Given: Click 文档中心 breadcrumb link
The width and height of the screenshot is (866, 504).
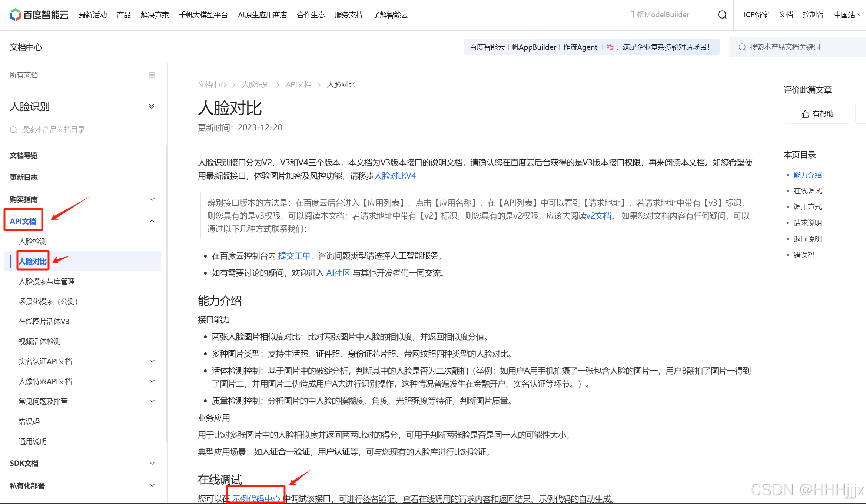Looking at the screenshot, I should pyautogui.click(x=212, y=84).
